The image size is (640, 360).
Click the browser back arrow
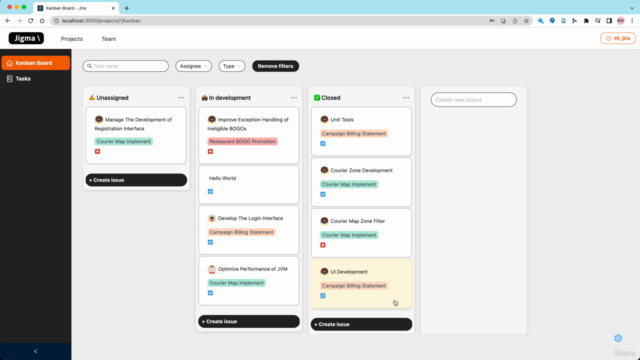click(x=8, y=20)
